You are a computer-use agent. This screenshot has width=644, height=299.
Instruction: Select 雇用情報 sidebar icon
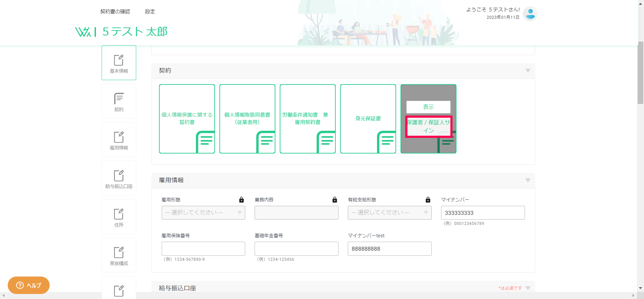coord(119,140)
